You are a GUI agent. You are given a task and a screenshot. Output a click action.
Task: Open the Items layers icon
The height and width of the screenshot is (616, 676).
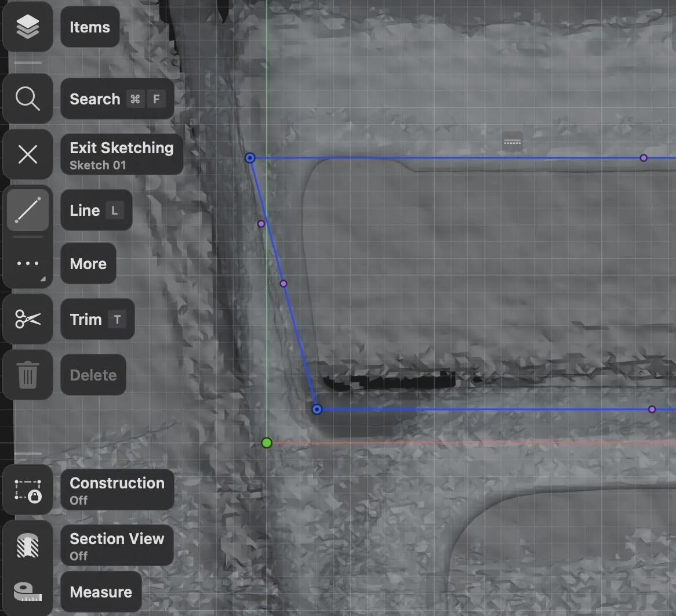(x=28, y=27)
